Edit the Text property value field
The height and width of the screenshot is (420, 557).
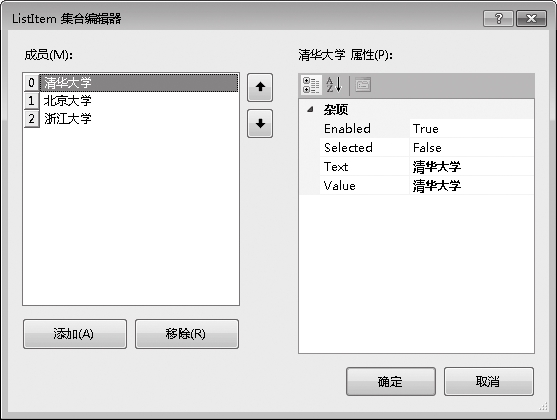471,167
